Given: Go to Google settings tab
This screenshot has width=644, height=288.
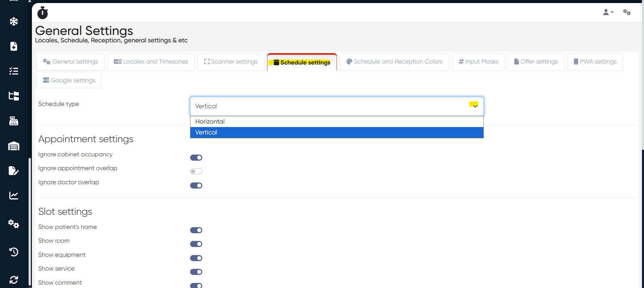Looking at the screenshot, I should click(69, 81).
